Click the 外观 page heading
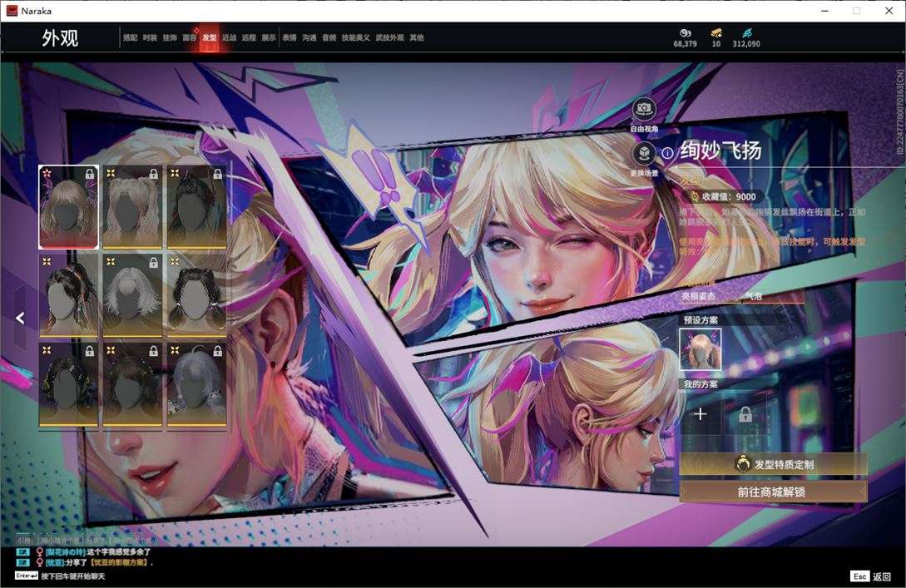906x588 pixels. pyautogui.click(x=60, y=38)
